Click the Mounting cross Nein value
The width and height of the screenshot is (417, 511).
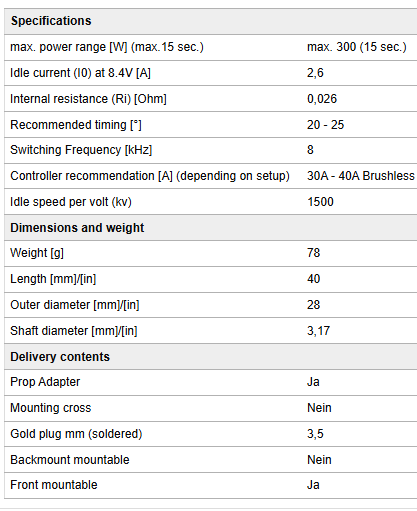click(x=319, y=408)
